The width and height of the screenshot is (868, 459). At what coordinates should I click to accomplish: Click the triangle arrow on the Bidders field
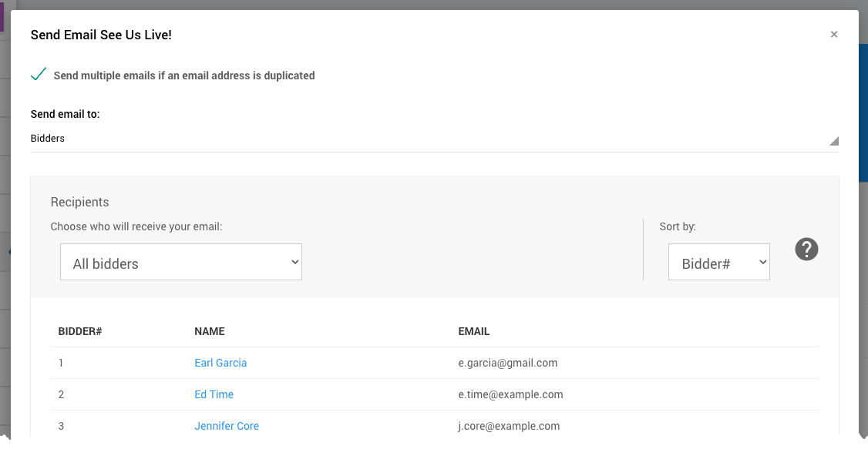point(833,141)
